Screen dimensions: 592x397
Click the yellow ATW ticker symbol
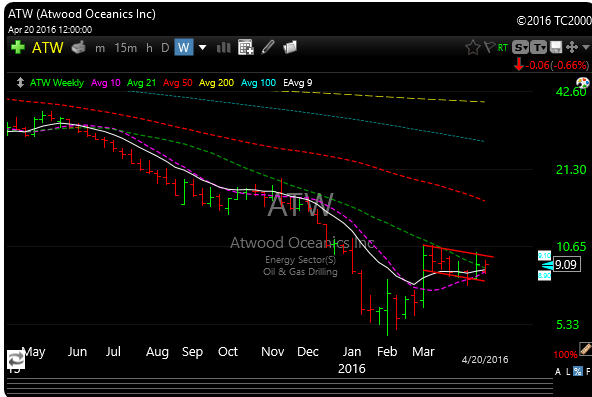(x=48, y=48)
